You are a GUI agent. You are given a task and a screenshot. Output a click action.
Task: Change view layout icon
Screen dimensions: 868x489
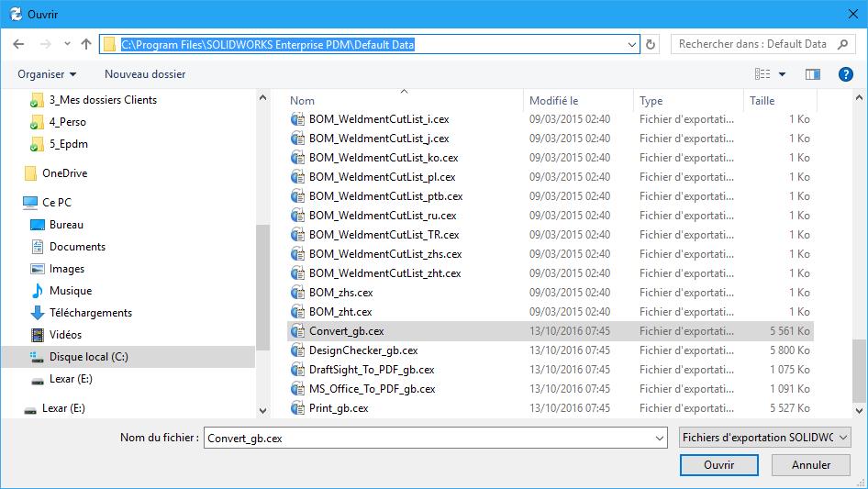click(762, 74)
